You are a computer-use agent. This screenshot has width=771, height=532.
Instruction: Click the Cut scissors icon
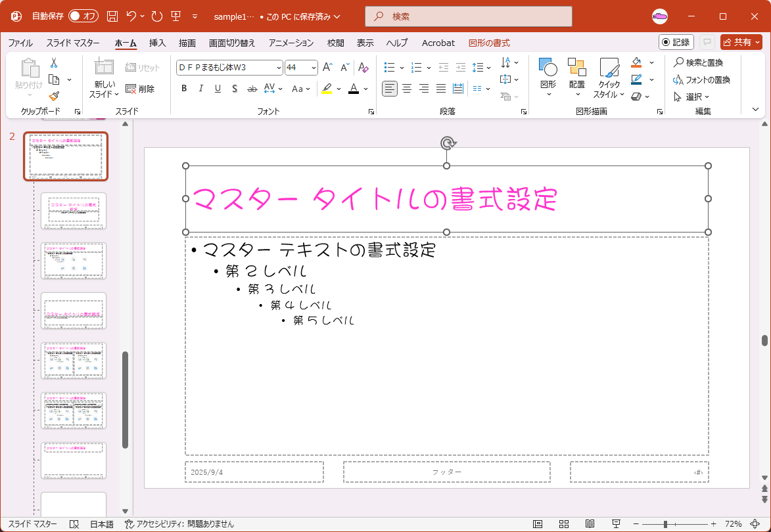click(54, 63)
